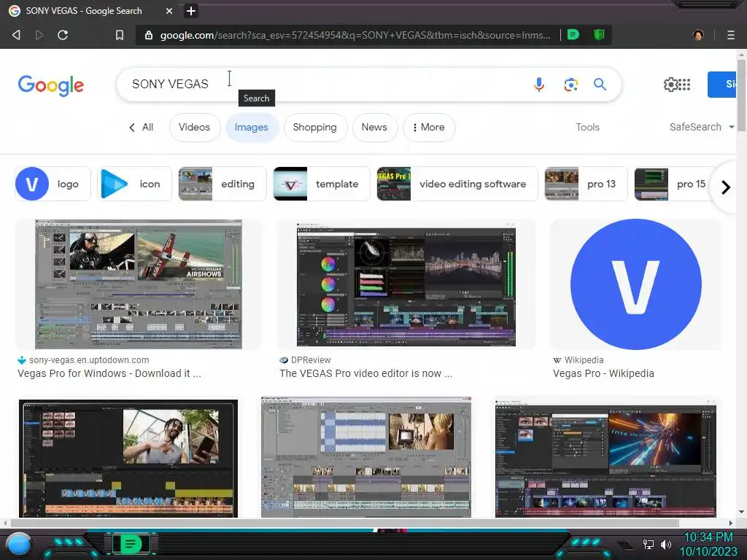Open the green note extension icon
Image resolution: width=747 pixels, height=560 pixels.
573,34
